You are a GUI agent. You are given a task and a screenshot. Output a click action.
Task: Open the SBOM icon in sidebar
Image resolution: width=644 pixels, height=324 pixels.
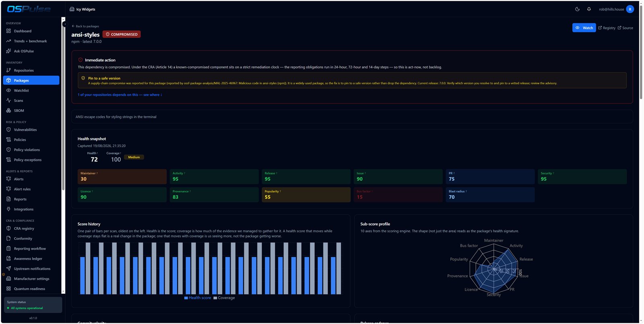pyautogui.click(x=8, y=111)
